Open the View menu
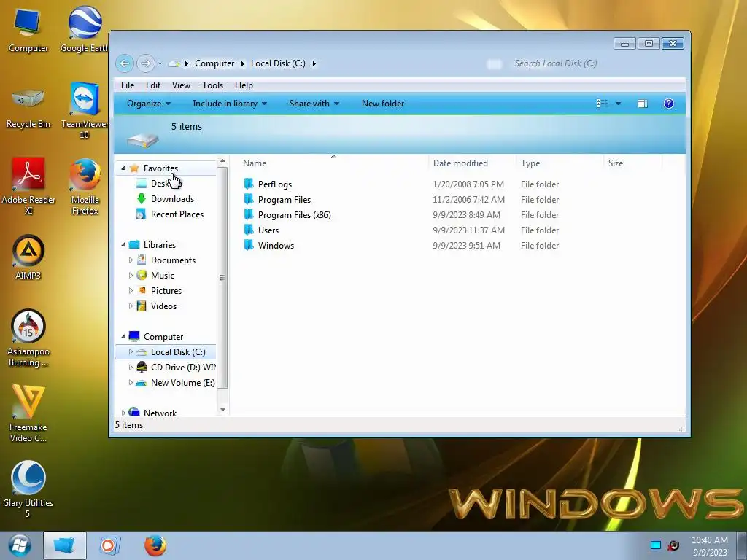Viewport: 747px width, 560px height. point(181,85)
